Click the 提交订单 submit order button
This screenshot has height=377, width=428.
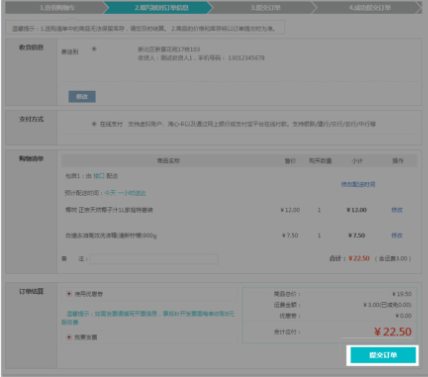point(383,355)
